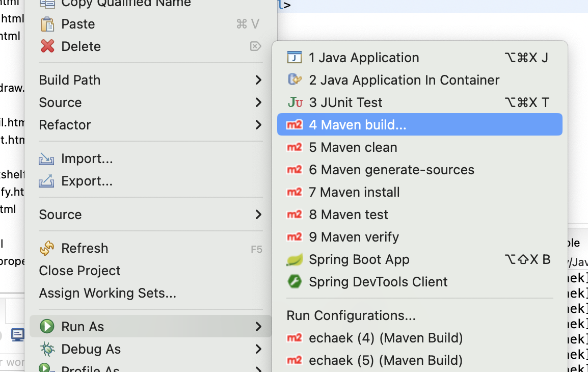Select Import... from the context menu

(150, 158)
